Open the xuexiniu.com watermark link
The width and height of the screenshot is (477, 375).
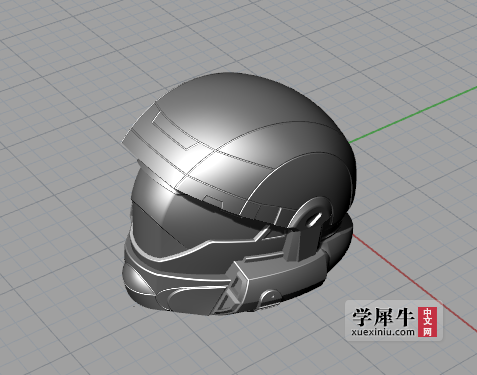coord(383,332)
